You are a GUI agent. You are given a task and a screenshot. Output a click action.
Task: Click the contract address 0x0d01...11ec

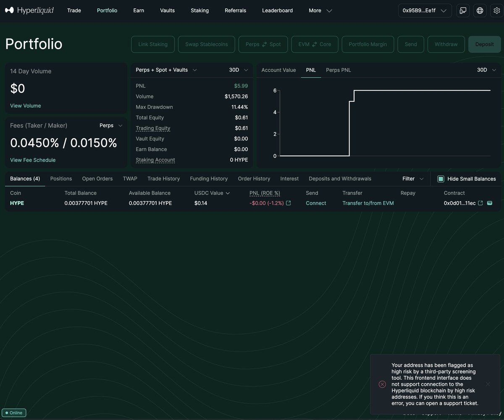(x=460, y=203)
